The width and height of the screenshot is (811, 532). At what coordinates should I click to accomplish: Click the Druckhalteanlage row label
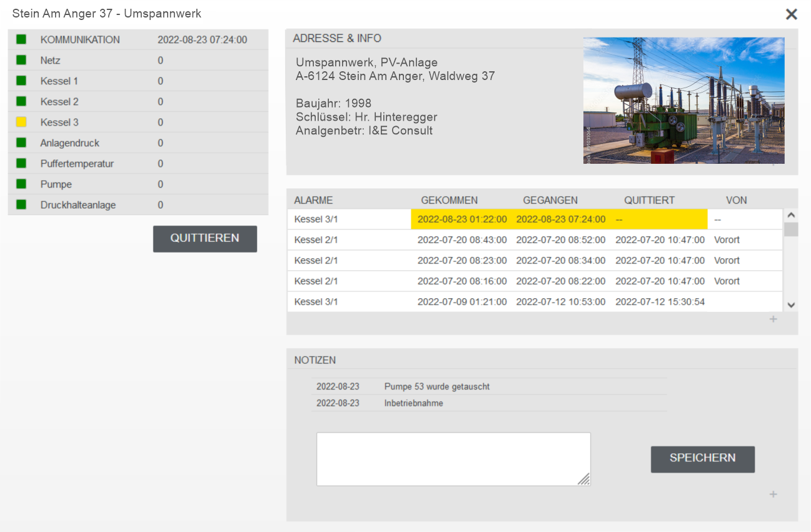78,204
